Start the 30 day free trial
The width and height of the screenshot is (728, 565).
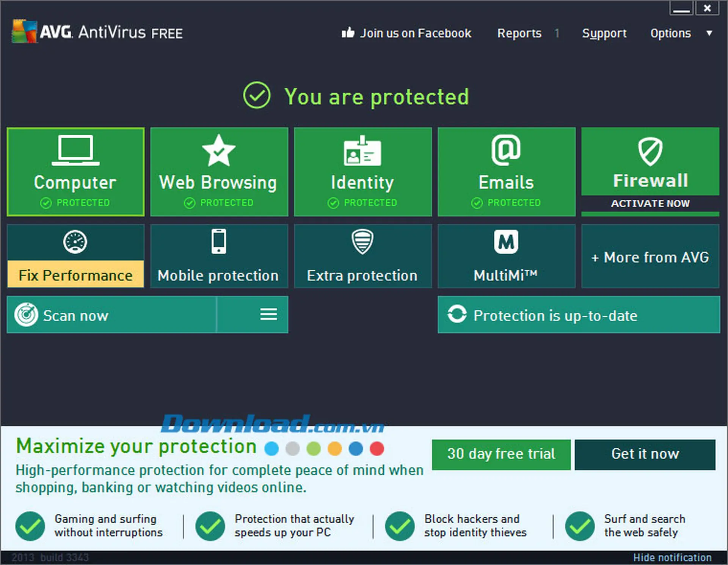pyautogui.click(x=501, y=454)
